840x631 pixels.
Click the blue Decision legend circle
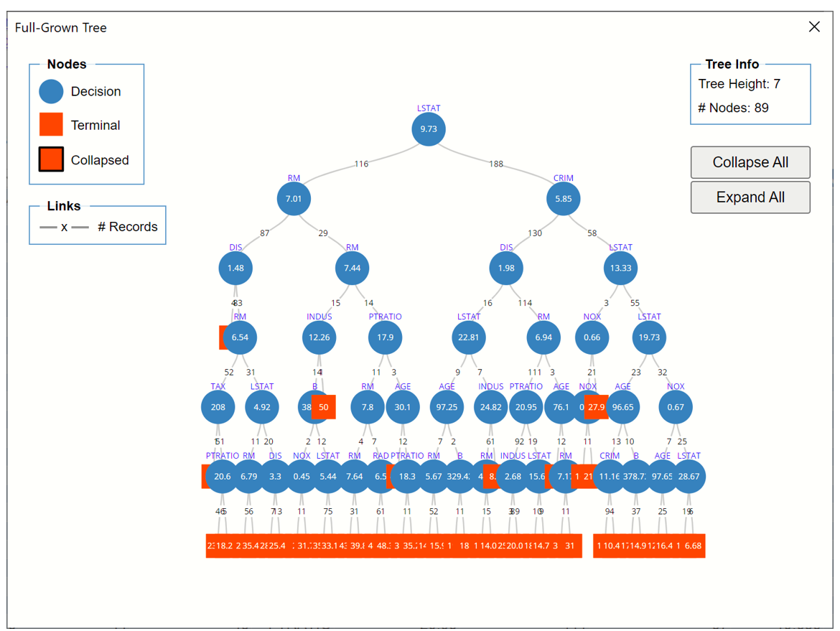click(x=51, y=92)
